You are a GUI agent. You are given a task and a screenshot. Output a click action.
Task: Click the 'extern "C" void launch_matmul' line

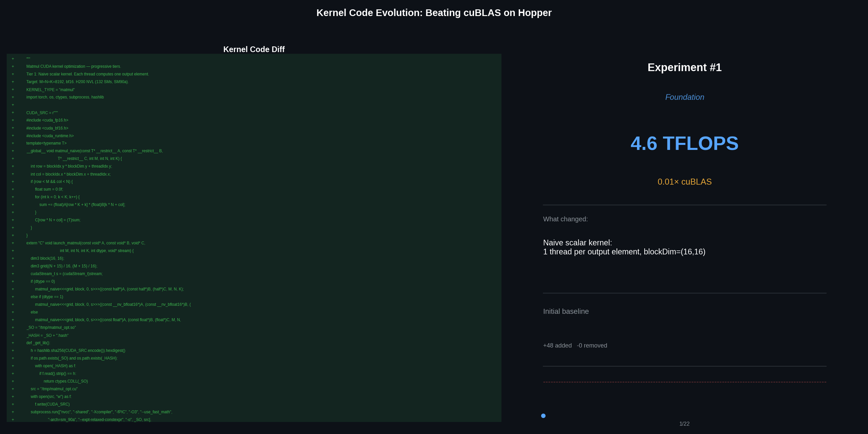coord(85,243)
